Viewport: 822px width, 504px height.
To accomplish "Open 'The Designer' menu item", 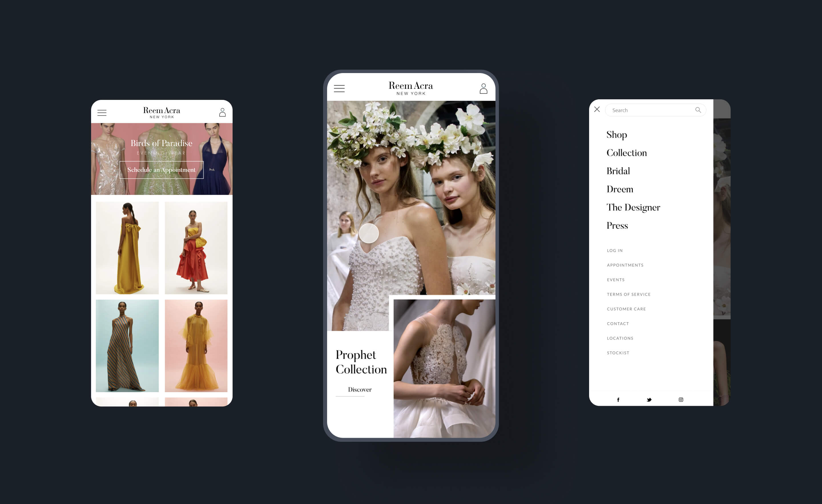I will coord(633,207).
